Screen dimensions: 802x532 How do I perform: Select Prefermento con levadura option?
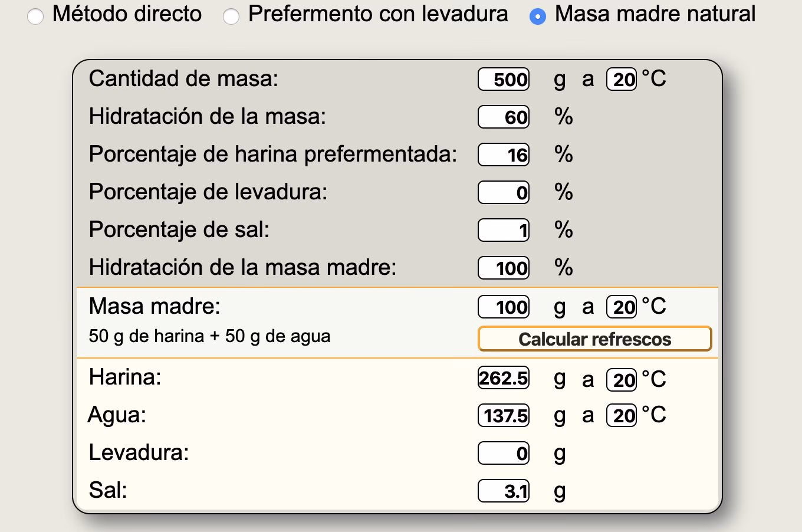coord(232,15)
